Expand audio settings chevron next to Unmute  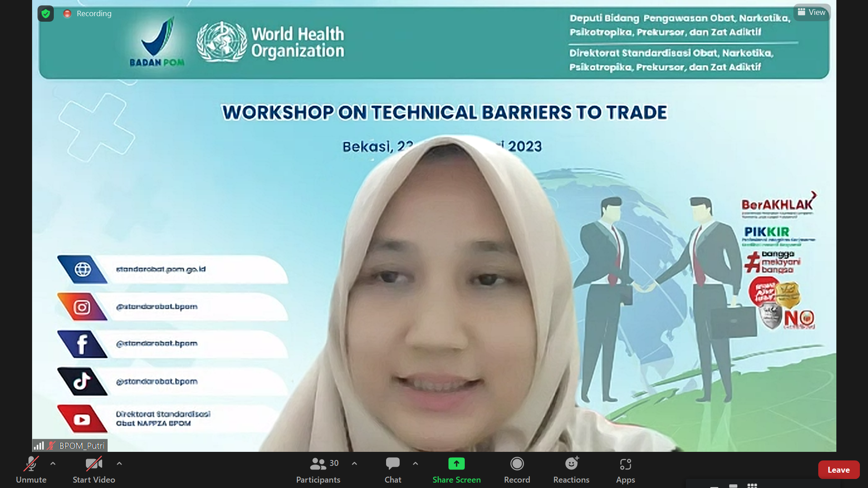coord(53,464)
